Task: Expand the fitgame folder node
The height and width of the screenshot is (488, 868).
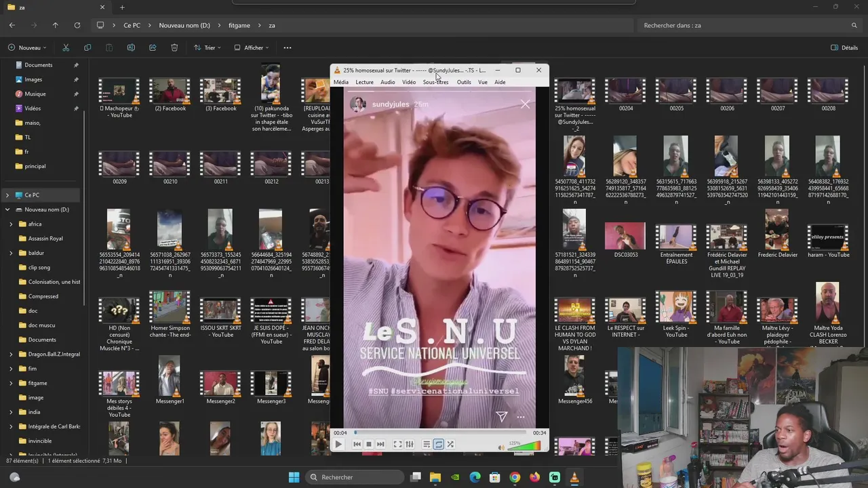Action: tap(11, 383)
